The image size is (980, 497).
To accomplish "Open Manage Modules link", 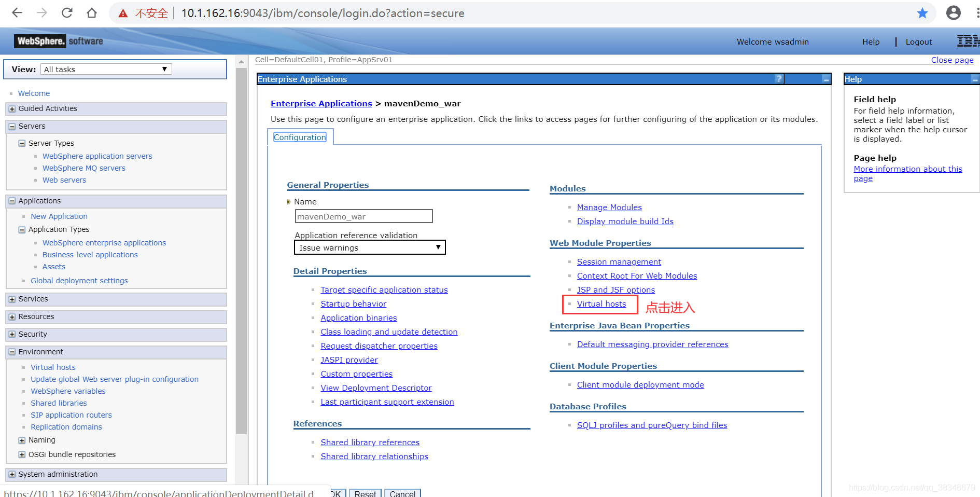I will [x=609, y=208].
